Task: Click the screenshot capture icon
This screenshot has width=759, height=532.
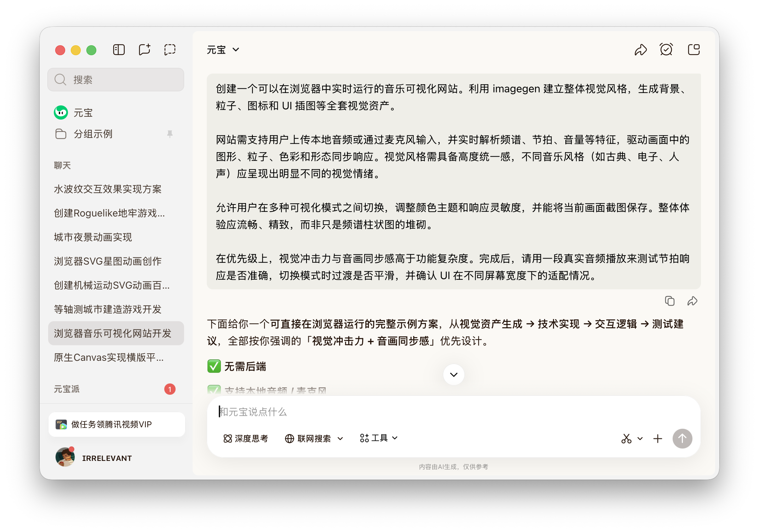Action: (x=170, y=50)
